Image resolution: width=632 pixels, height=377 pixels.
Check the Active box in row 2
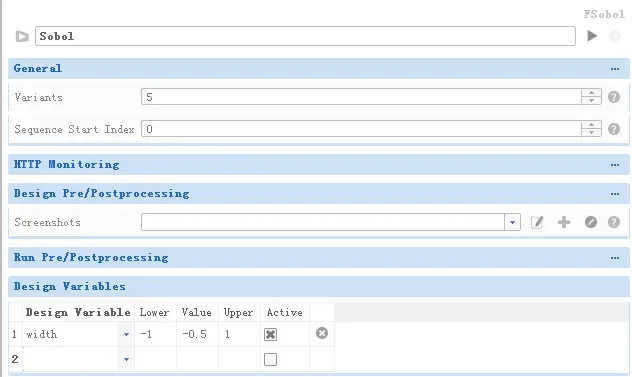[x=270, y=359]
